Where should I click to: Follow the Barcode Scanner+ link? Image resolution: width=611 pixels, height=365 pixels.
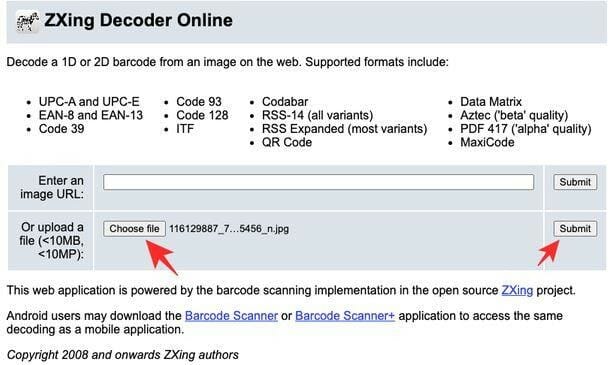(x=345, y=316)
